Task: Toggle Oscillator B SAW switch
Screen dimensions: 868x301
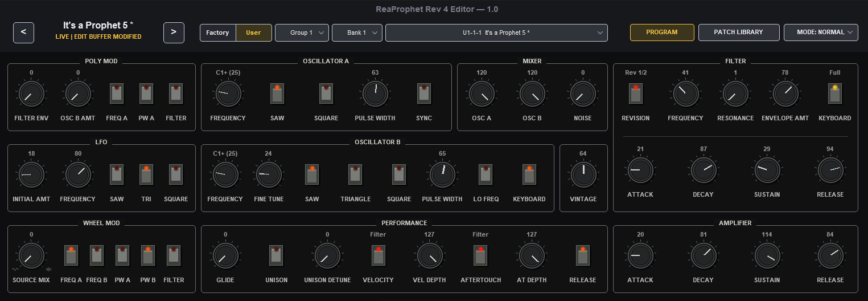Action: [x=312, y=174]
